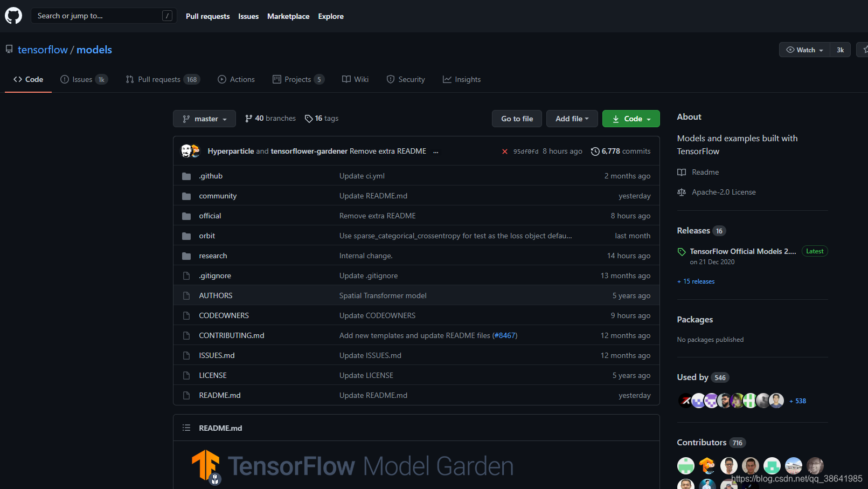This screenshot has height=489, width=868.
Task: Switch to the Code tab
Action: 28,79
